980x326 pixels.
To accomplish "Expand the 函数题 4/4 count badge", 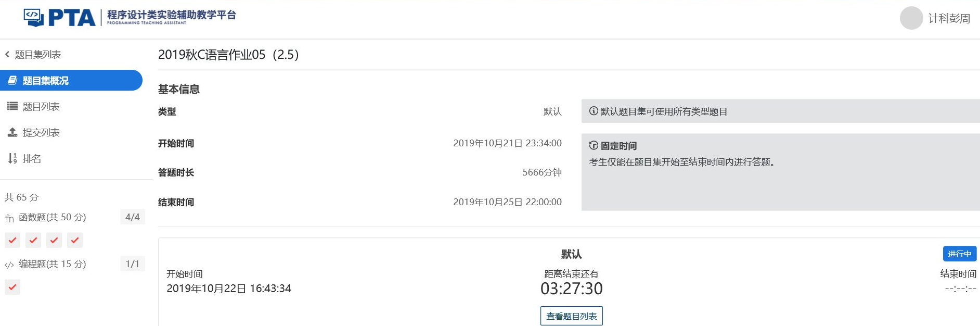I will click(x=132, y=217).
